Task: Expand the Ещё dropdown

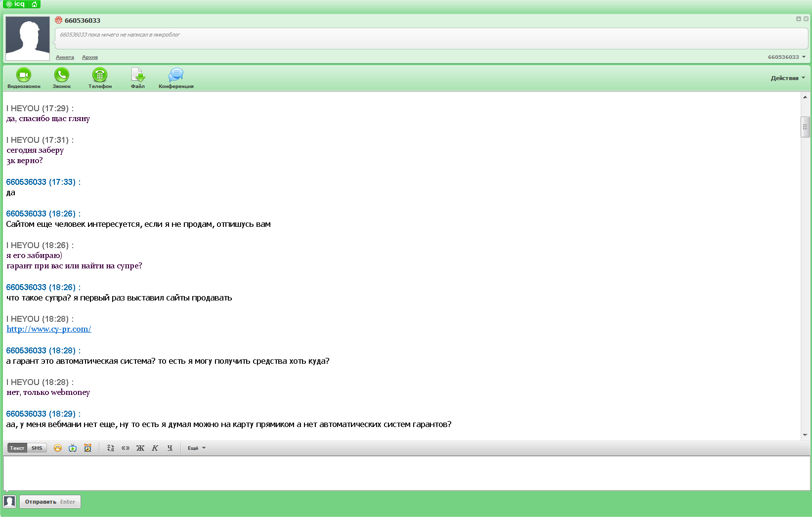Action: (196, 448)
